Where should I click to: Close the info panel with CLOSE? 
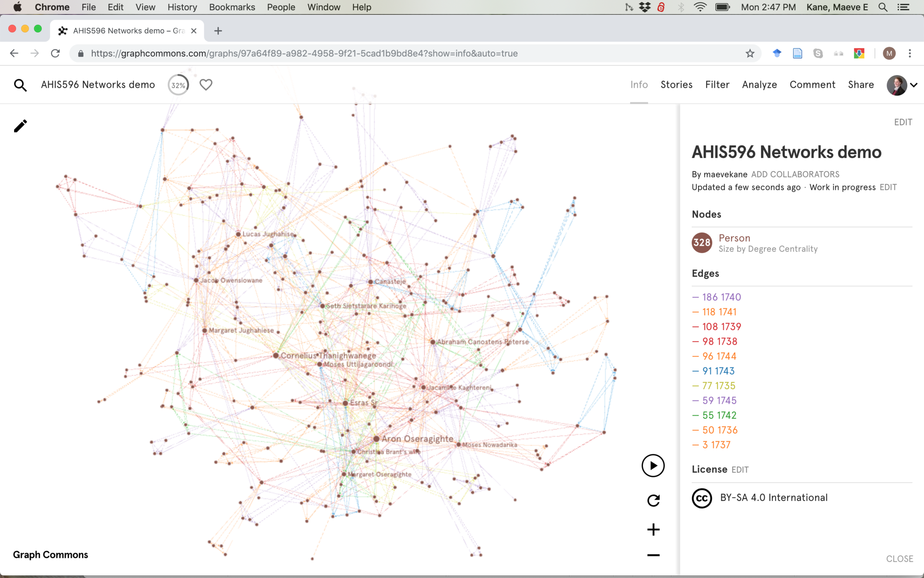pyautogui.click(x=899, y=559)
